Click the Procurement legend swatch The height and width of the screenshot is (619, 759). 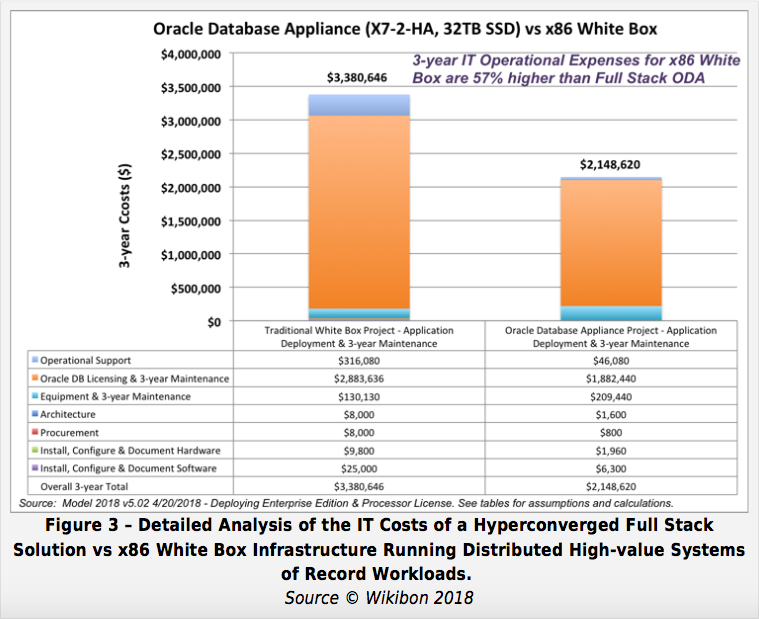click(35, 431)
